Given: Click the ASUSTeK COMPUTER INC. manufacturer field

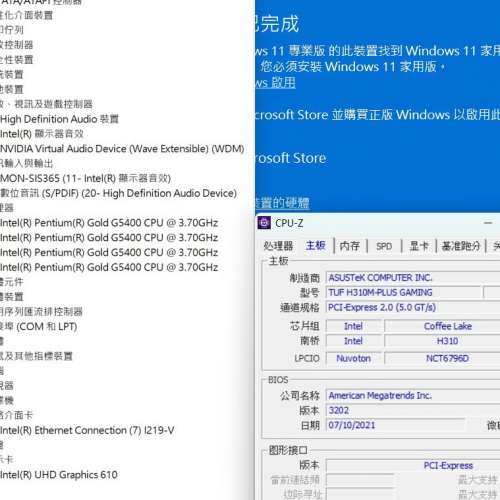Looking at the screenshot, I should [413, 277].
